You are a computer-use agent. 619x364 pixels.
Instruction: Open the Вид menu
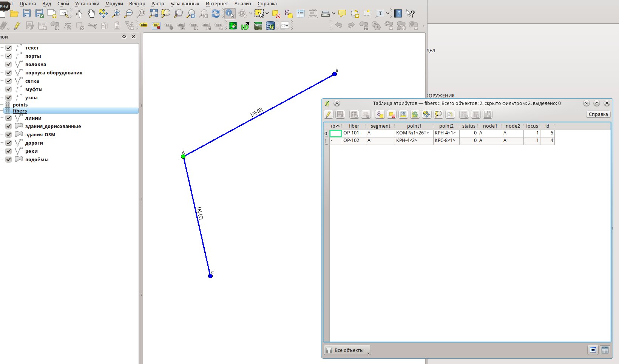click(46, 3)
